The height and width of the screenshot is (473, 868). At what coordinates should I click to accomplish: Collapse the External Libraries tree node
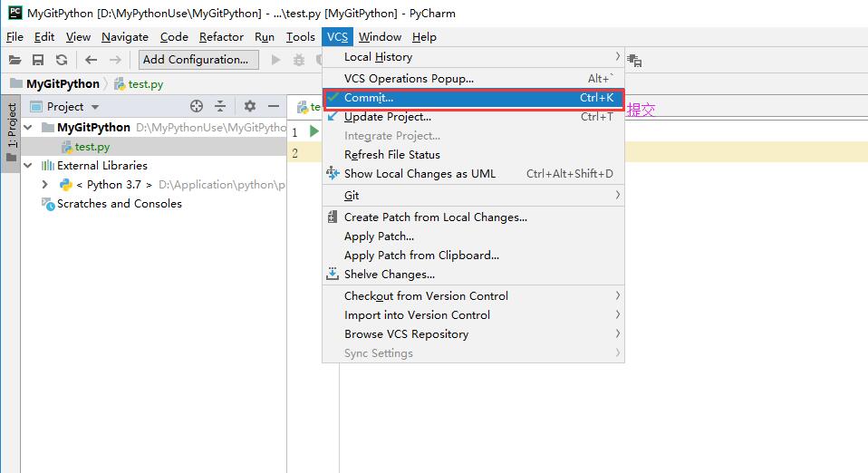[28, 165]
